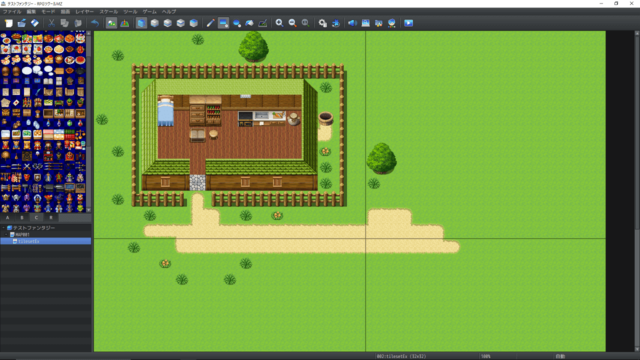The width and height of the screenshot is (640, 360).
Task: Open the スケール menu
Action: pyautogui.click(x=109, y=12)
